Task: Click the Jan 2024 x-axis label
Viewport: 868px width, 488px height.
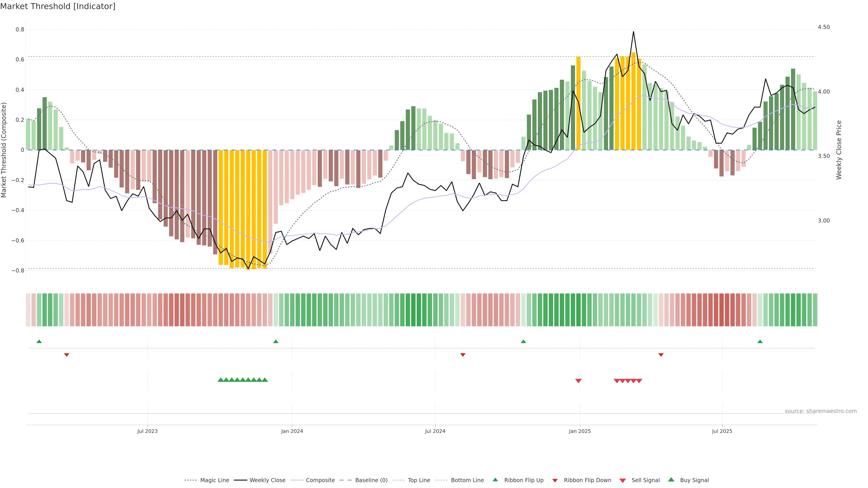Action: [x=292, y=431]
